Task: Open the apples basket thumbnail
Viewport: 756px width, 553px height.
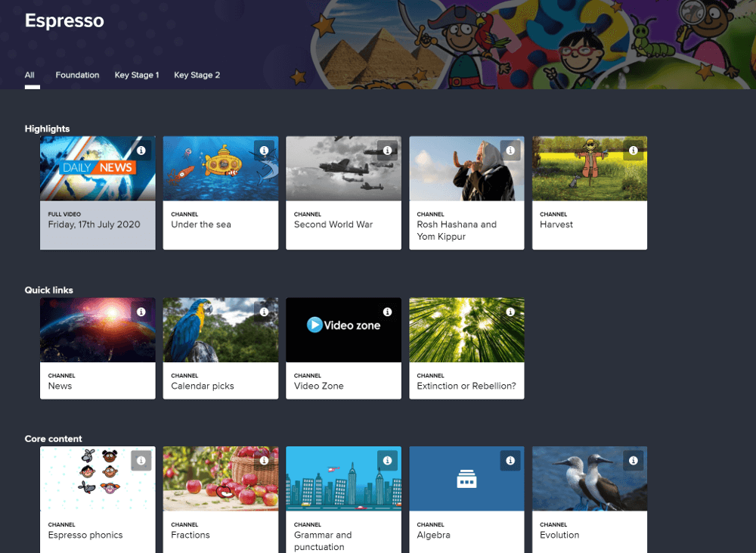Action: (x=221, y=479)
